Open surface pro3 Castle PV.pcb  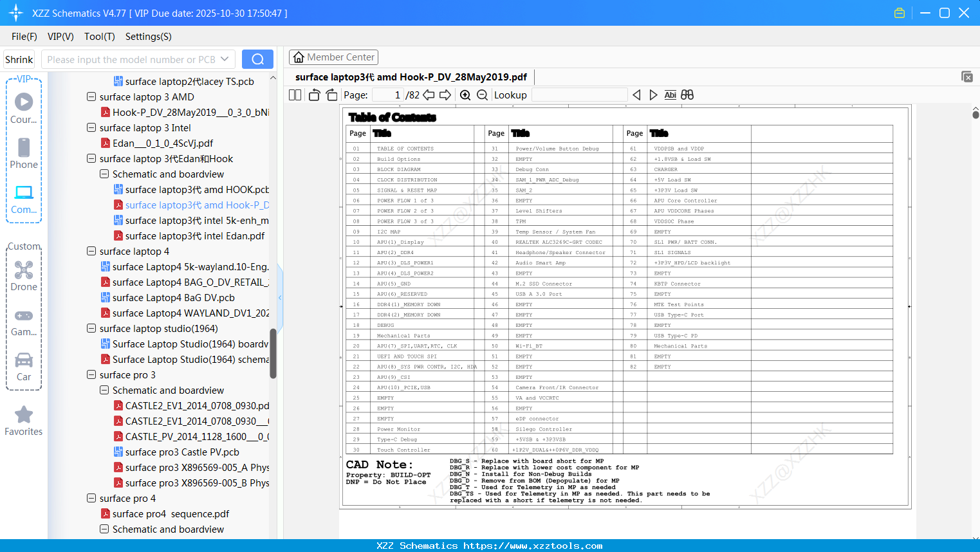(176, 452)
